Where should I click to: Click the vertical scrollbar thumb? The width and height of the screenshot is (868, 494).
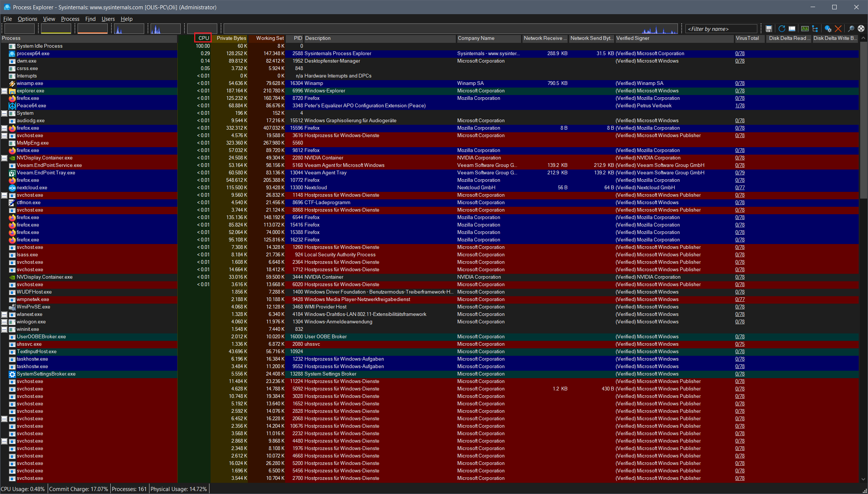tap(863, 119)
